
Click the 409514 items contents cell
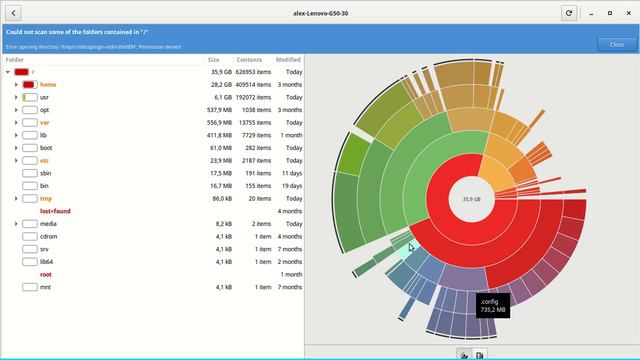(x=253, y=84)
